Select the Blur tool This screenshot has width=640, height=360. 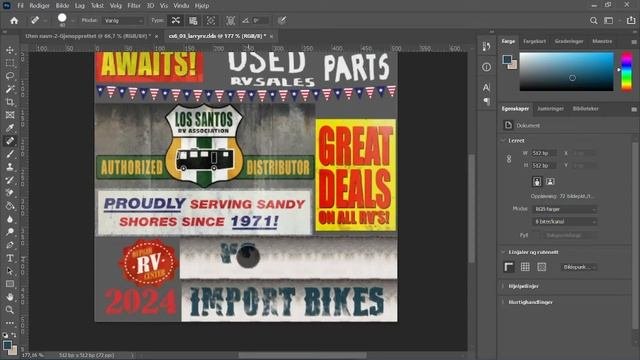coord(10,219)
